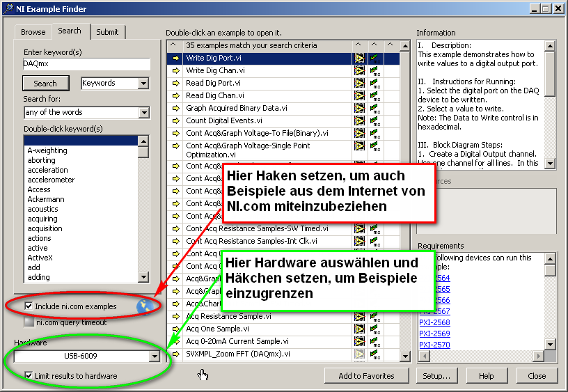Screen dimensions: 568x392
Task: Switch to the Search tab
Action: (x=70, y=31)
